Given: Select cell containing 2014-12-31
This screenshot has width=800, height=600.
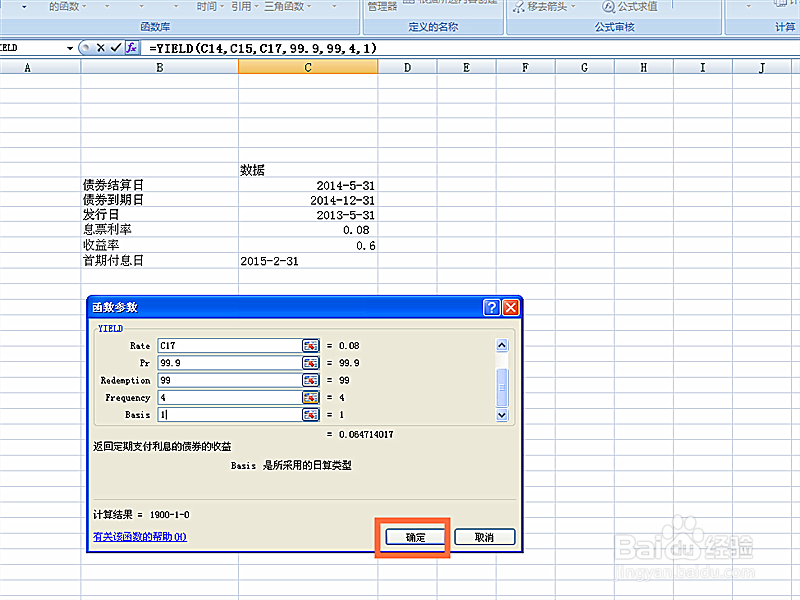Looking at the screenshot, I should [308, 200].
